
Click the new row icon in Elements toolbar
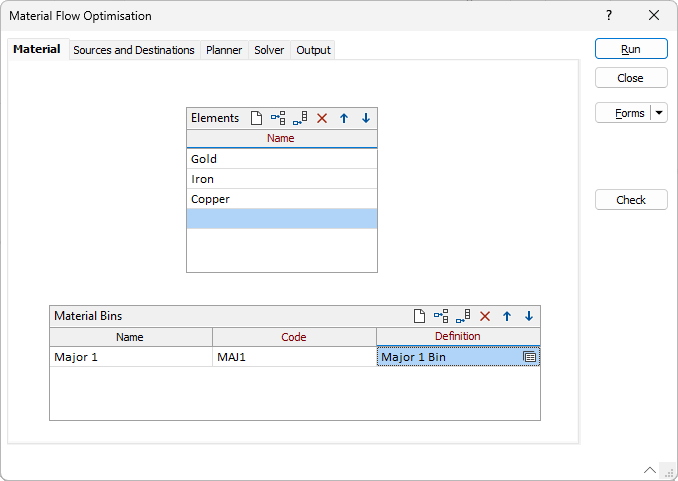(256, 118)
